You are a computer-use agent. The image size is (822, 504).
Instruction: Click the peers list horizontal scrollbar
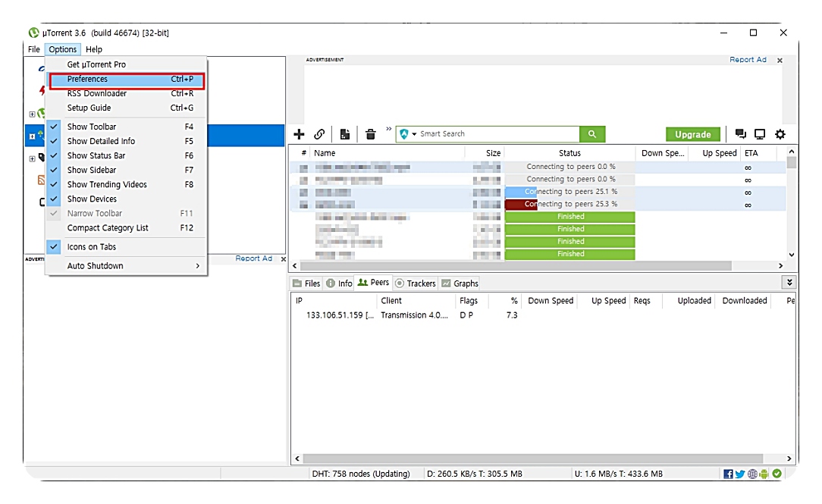point(532,459)
